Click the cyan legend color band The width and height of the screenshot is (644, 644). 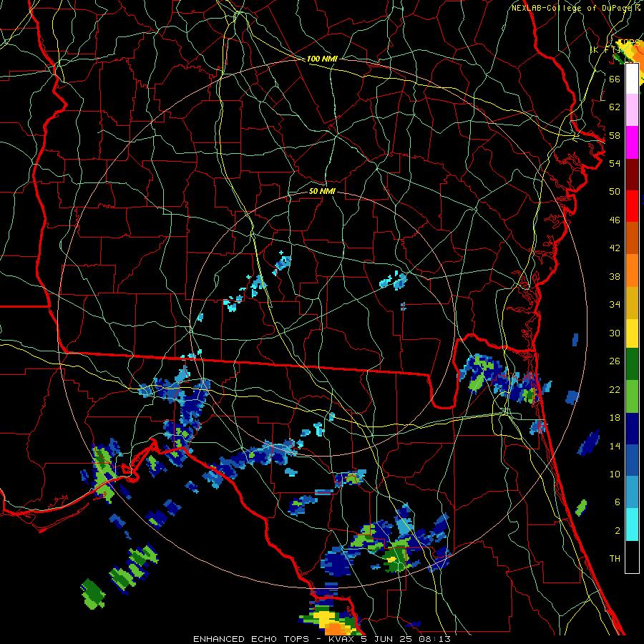coord(632,525)
